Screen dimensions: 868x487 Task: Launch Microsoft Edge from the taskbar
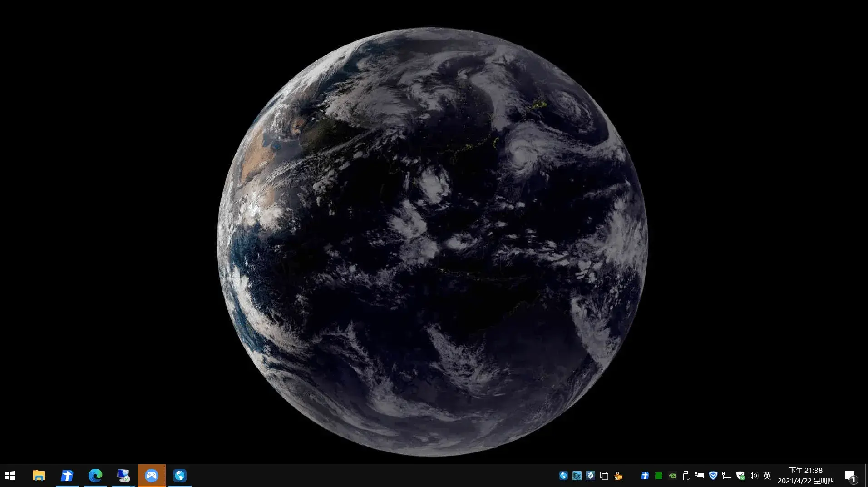click(95, 476)
